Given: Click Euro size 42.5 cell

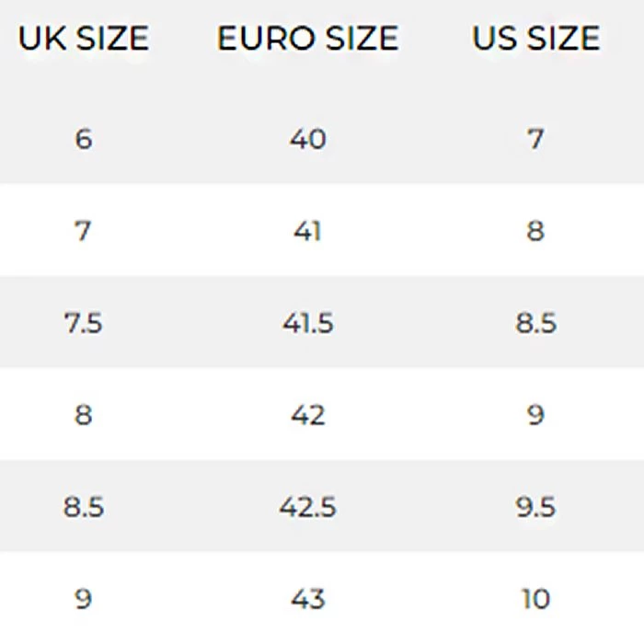Looking at the screenshot, I should (307, 507).
